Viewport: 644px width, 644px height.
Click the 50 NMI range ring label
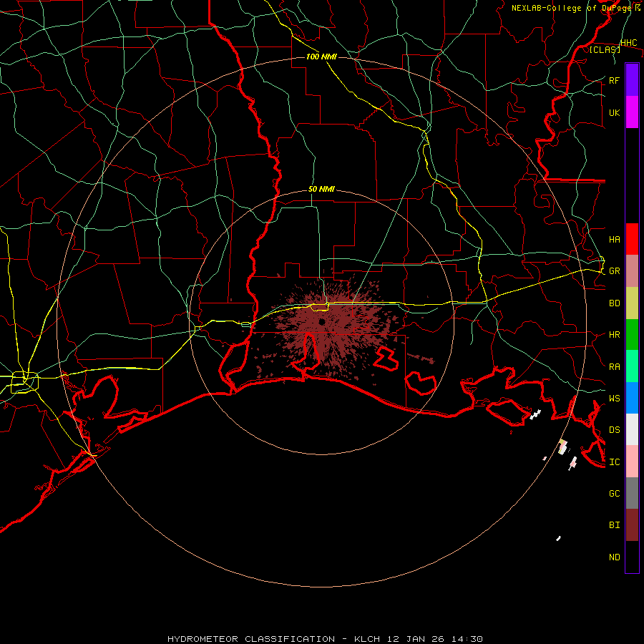click(321, 189)
